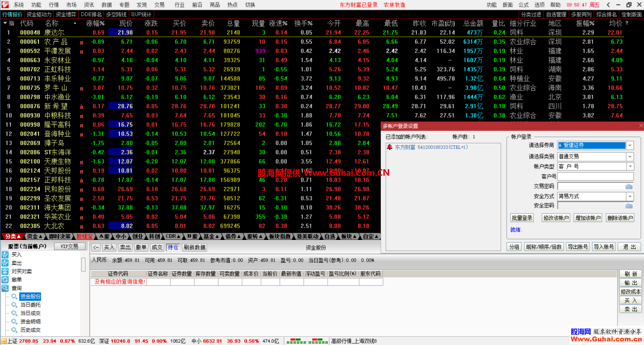Close the 多帐户登录设置 dialog

coord(641,126)
